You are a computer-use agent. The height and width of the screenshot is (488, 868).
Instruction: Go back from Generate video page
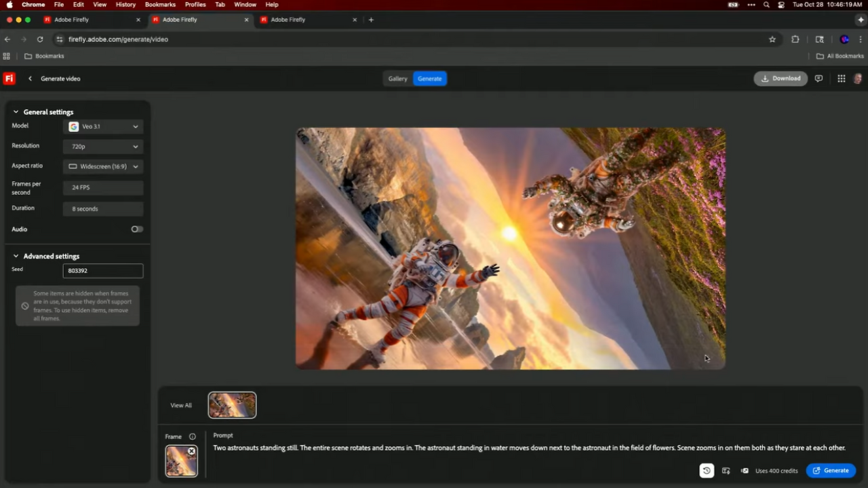[30, 79]
